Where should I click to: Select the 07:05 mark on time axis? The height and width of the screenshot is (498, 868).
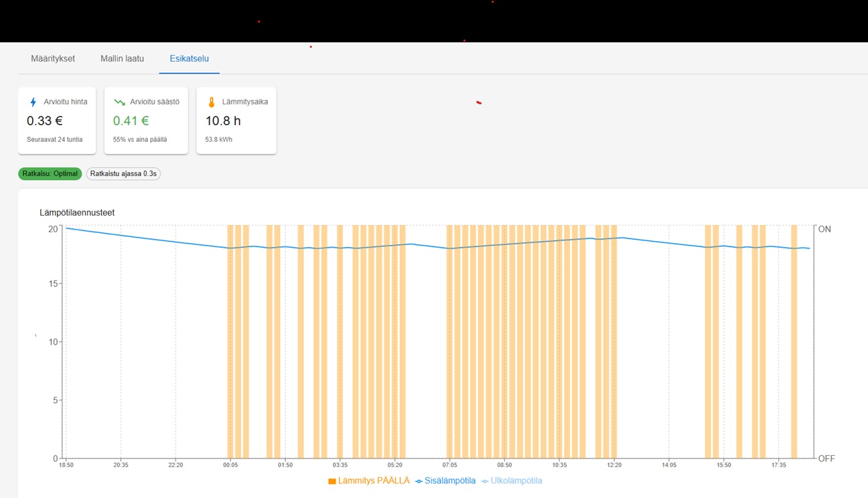click(449, 465)
